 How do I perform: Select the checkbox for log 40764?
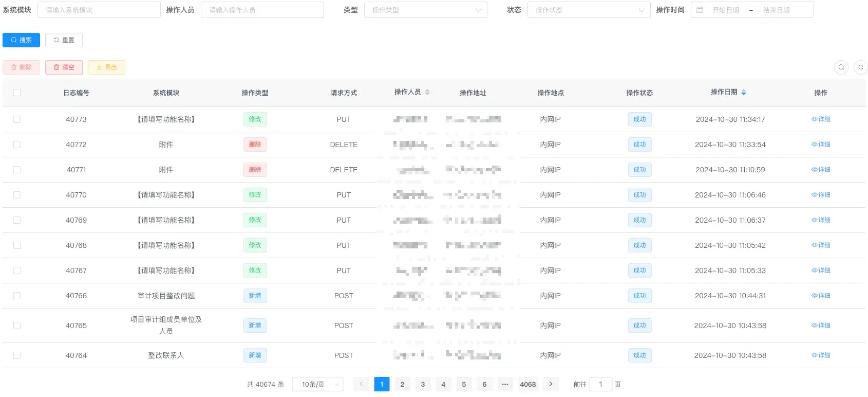(17, 355)
